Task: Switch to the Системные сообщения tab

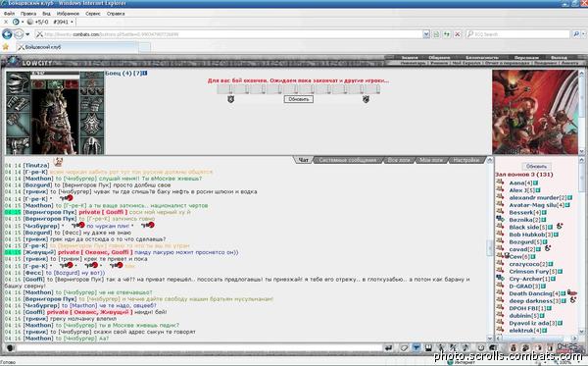Action: (x=348, y=160)
